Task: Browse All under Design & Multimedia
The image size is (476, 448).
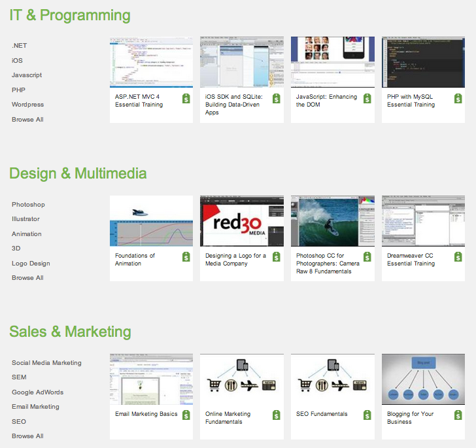Action: (x=27, y=278)
